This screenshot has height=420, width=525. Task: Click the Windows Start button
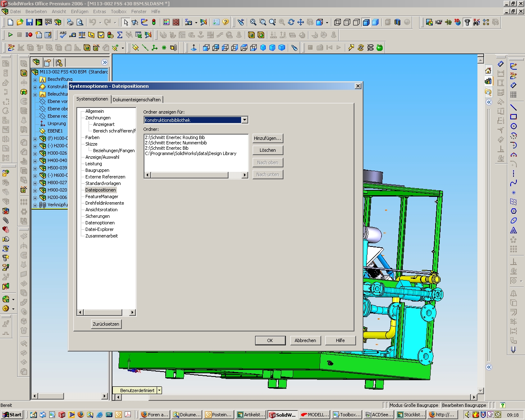[x=12, y=415]
